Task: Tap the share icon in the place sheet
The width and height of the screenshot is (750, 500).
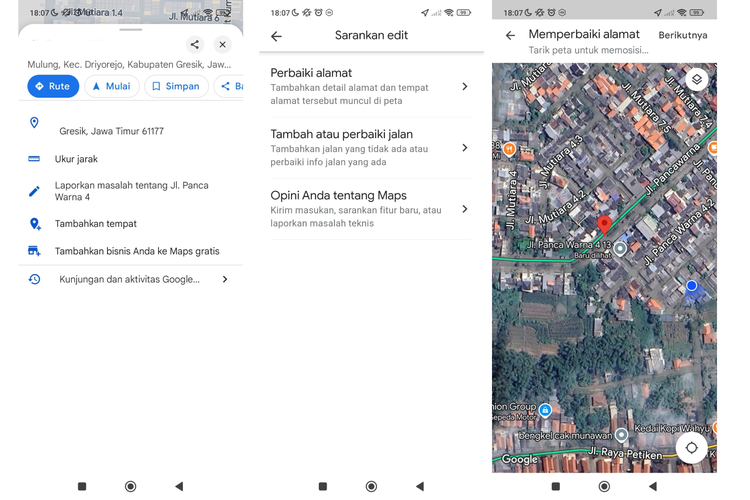Action: coord(195,44)
